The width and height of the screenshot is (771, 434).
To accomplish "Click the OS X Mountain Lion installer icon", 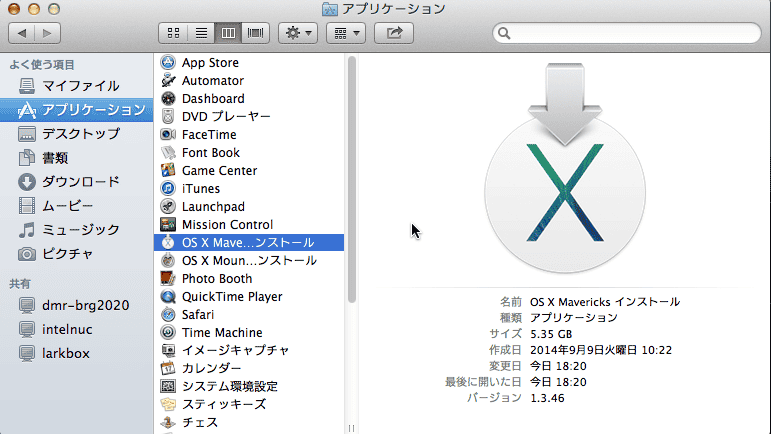I will click(x=168, y=260).
